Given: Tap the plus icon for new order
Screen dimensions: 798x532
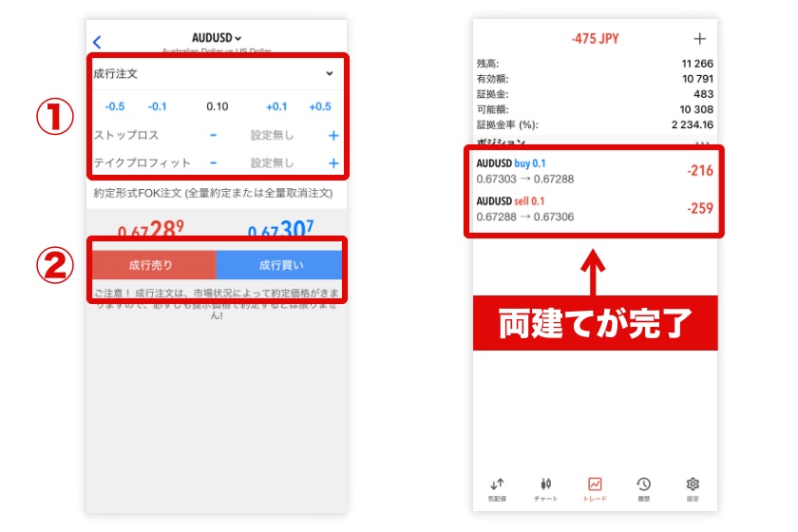Looking at the screenshot, I should (700, 39).
